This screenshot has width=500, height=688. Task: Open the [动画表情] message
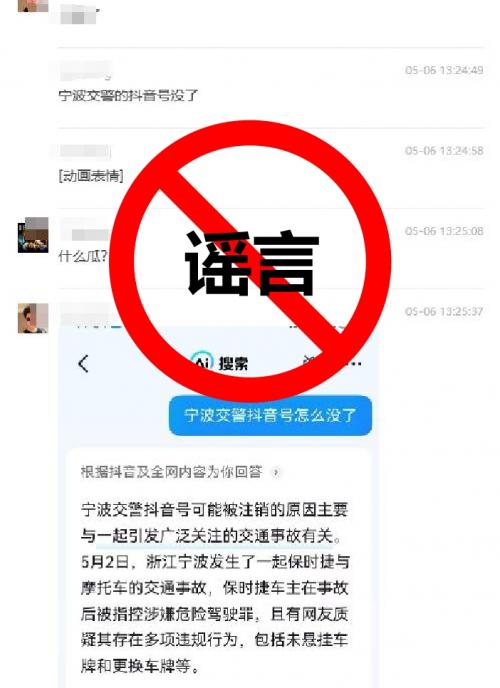click(91, 176)
